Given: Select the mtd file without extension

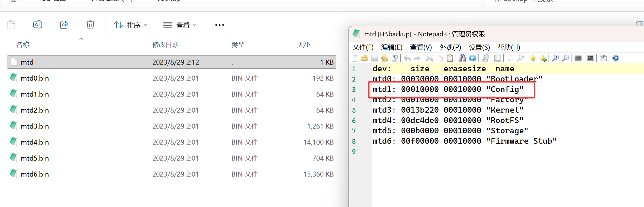Looking at the screenshot, I should tap(172, 62).
